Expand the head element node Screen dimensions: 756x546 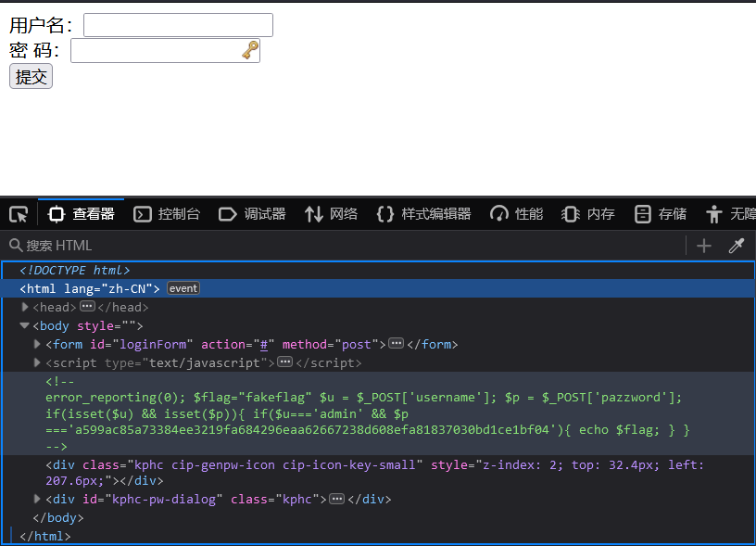point(25,307)
